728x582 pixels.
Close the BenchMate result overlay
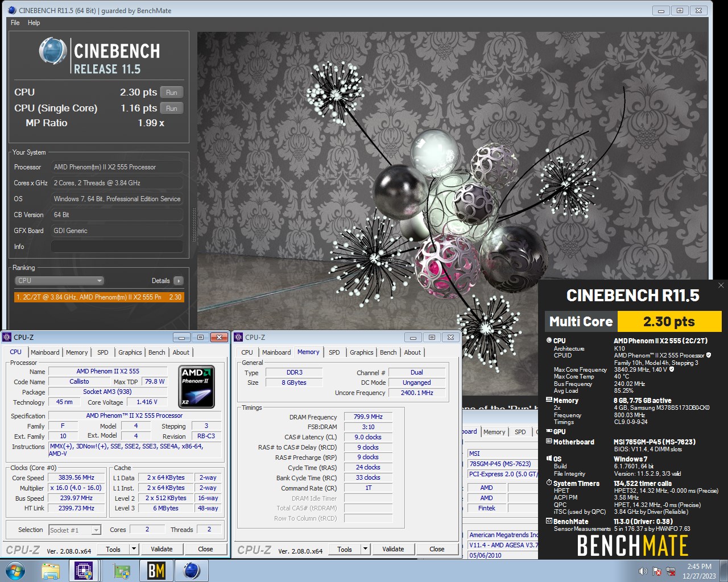(721, 285)
